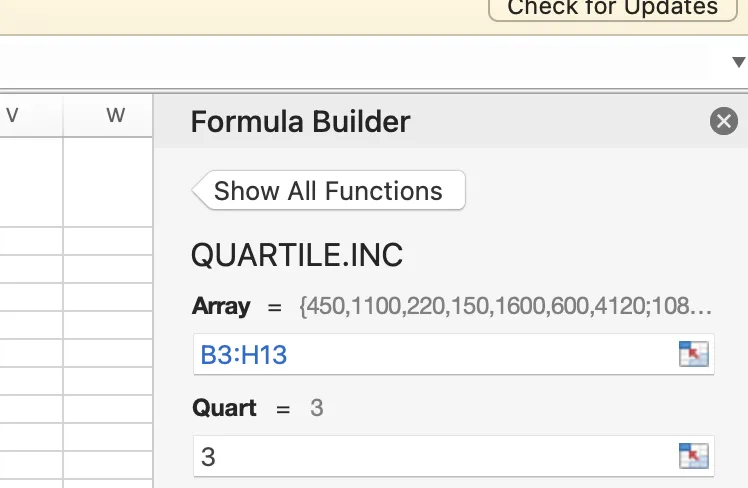
Task: Expand the formula bar with the arrow
Action: [x=739, y=62]
